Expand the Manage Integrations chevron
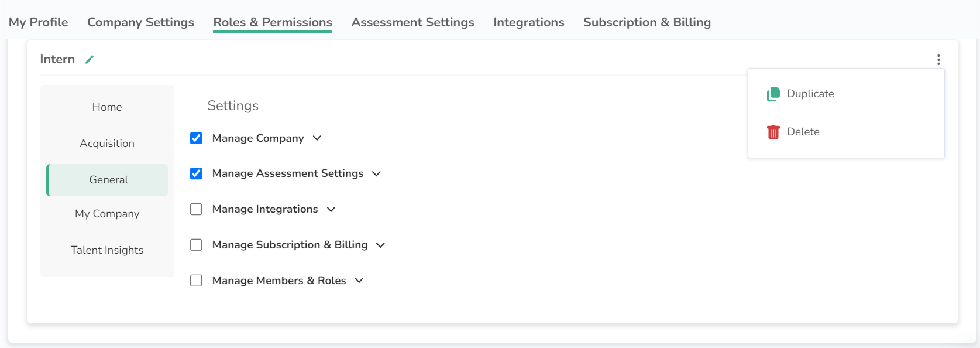The height and width of the screenshot is (348, 980). (x=331, y=210)
